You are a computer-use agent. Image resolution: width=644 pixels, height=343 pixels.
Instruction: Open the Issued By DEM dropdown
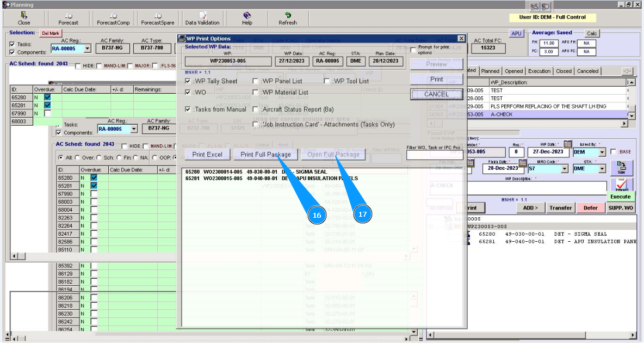(x=602, y=152)
